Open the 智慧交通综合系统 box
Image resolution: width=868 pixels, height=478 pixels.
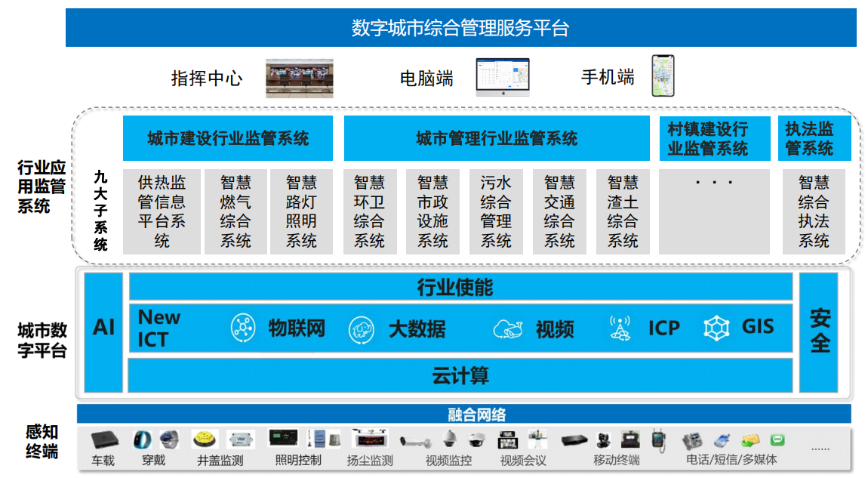coord(559,211)
